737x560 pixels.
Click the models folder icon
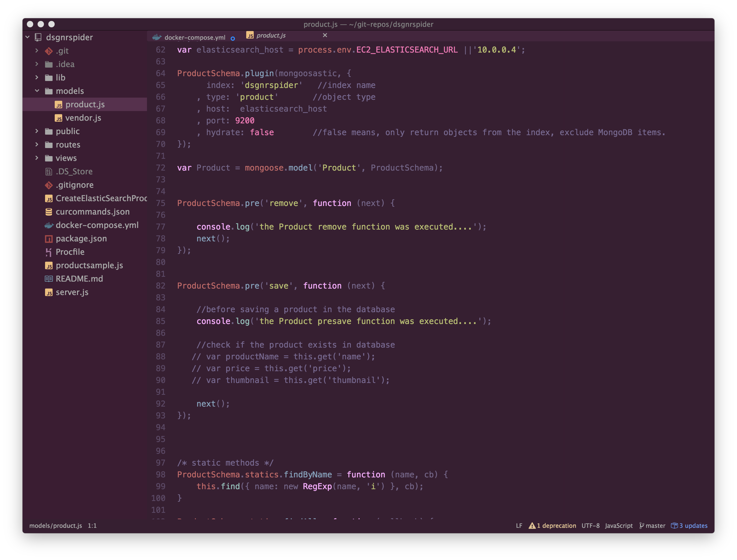pyautogui.click(x=49, y=91)
